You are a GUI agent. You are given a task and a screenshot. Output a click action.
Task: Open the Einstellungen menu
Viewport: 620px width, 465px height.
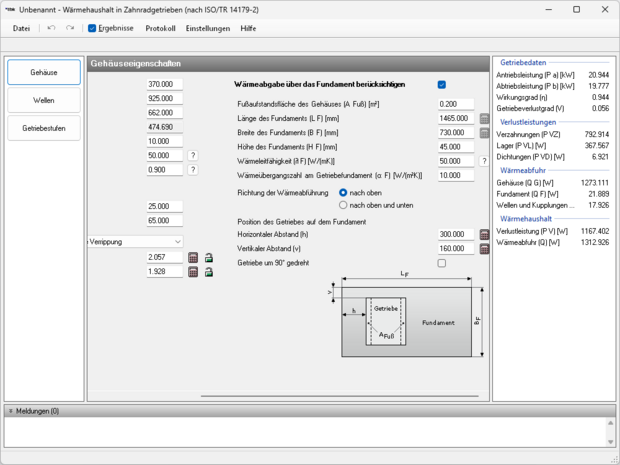207,28
